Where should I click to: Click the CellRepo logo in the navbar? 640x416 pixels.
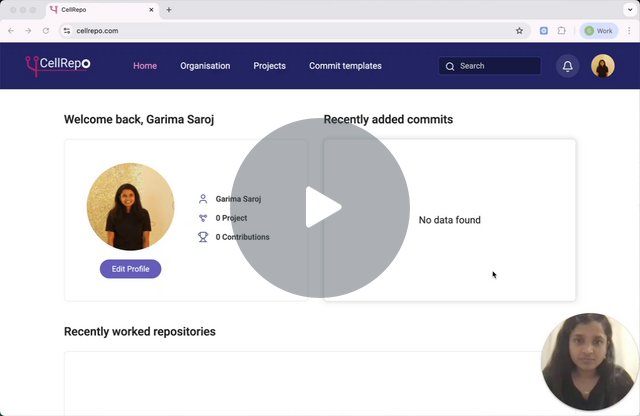(x=58, y=65)
